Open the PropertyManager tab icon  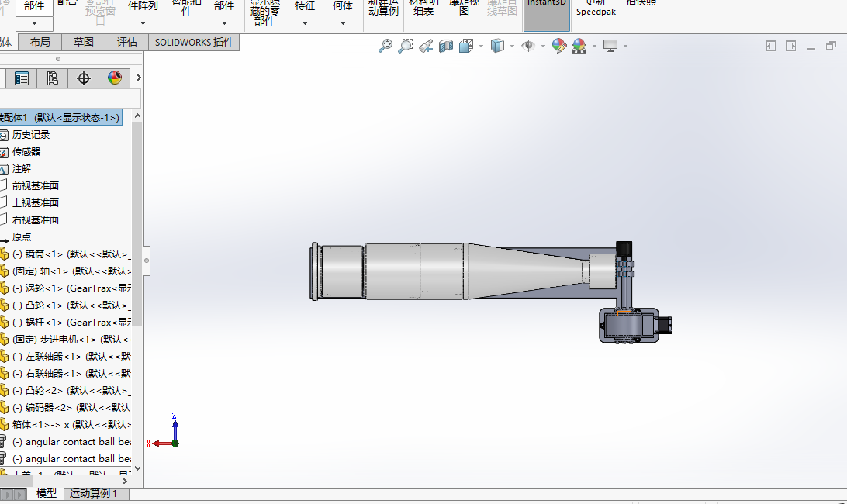pos(22,78)
